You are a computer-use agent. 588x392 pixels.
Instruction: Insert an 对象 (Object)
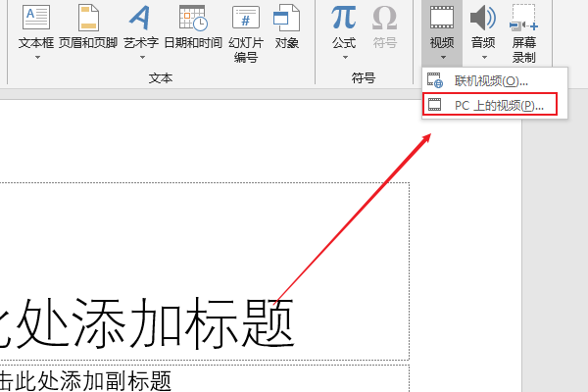pos(286,17)
